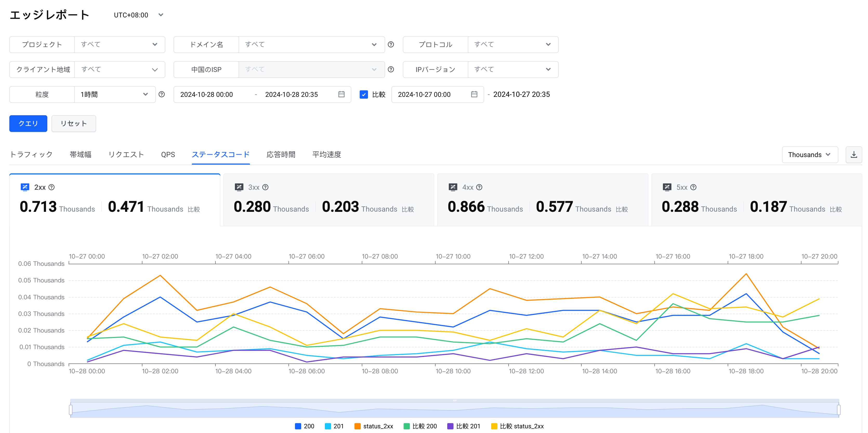
Task: Open the calendar icon in main date range
Action: click(341, 94)
